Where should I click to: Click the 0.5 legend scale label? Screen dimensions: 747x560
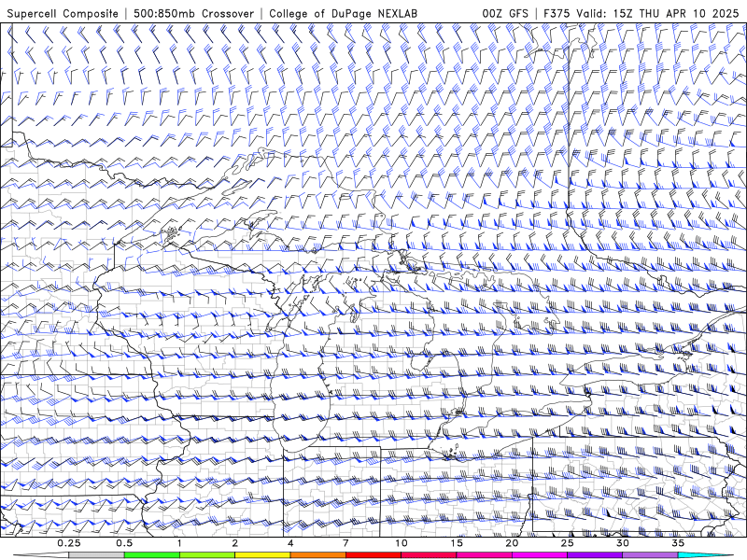pos(124,543)
